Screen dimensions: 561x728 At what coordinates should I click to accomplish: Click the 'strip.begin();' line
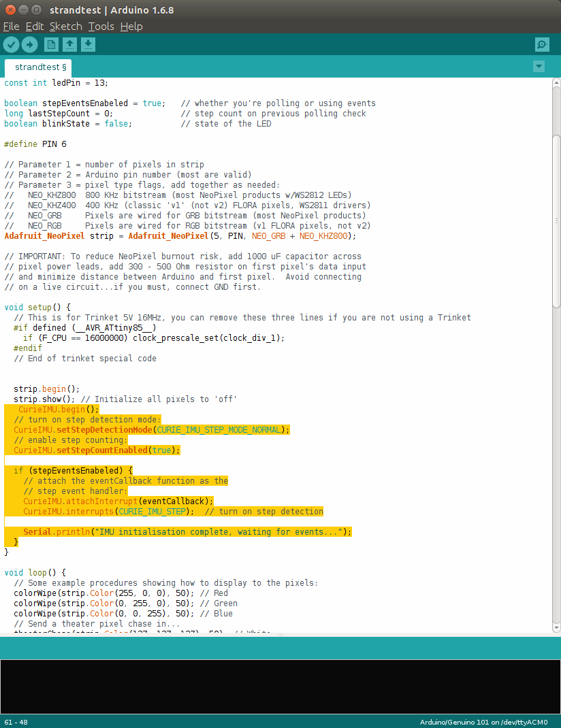(46, 389)
